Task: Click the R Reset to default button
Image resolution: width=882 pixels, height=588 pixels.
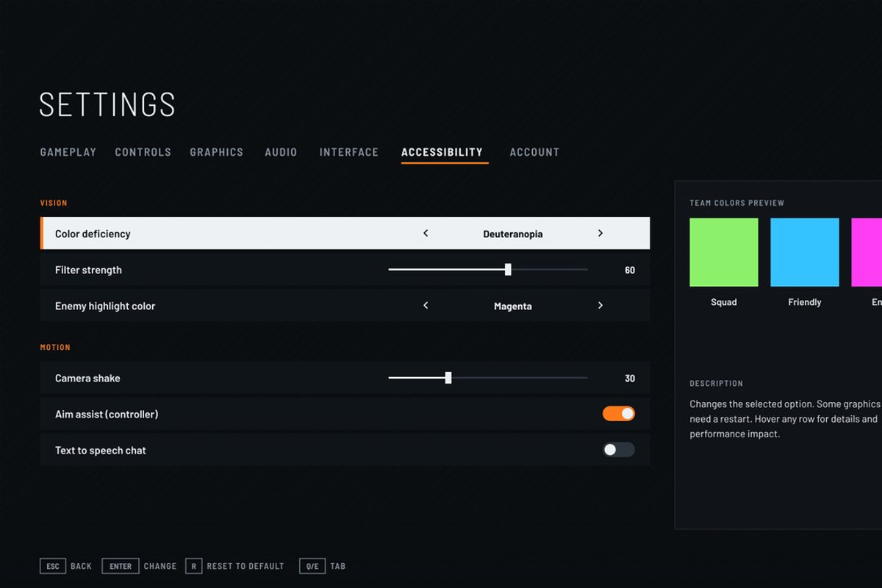Action: [234, 566]
